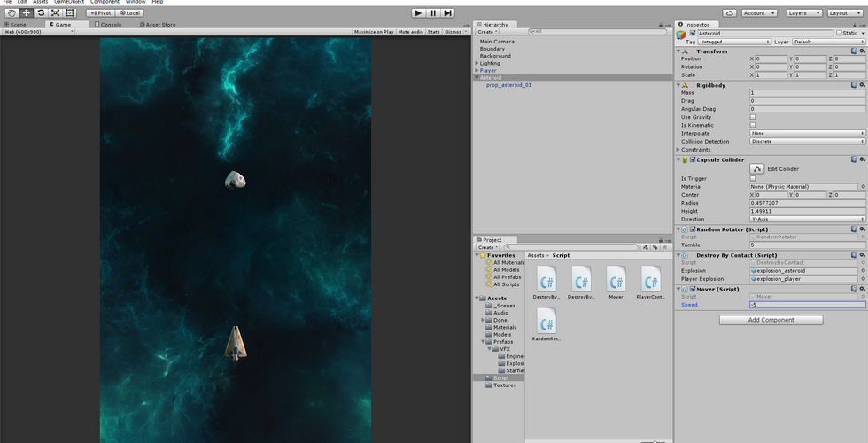Open the Transform component gear menu
Image resolution: width=868 pixels, height=443 pixels.
pos(862,51)
